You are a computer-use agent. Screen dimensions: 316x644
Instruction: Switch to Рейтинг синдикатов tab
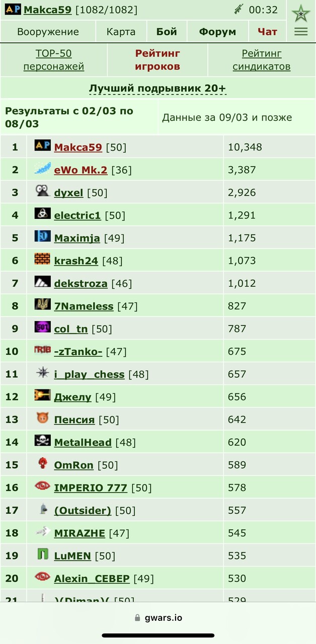pos(261,60)
